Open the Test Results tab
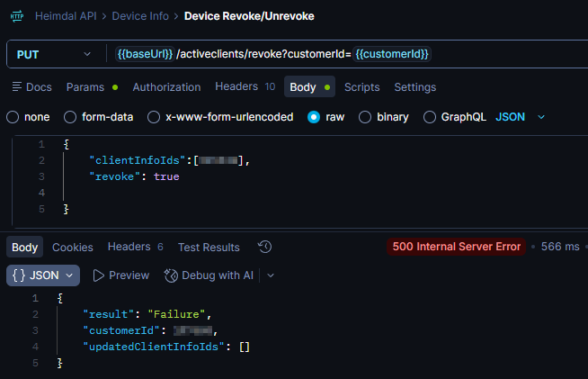This screenshot has height=379, width=588. click(x=209, y=248)
